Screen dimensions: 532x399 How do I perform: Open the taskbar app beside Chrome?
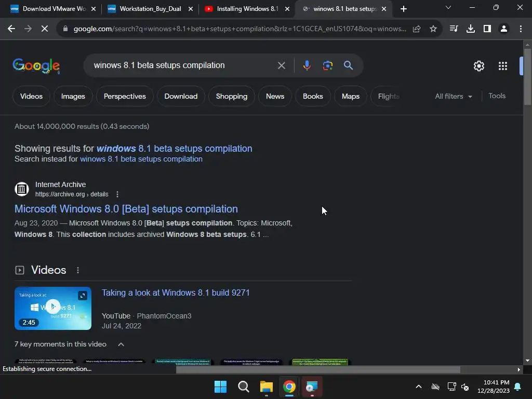point(312,387)
